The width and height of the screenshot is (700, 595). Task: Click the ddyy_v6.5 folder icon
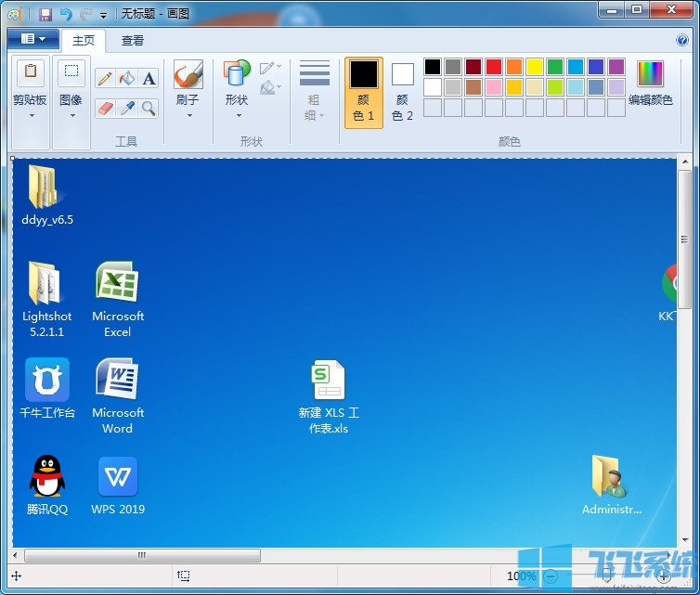tap(44, 187)
